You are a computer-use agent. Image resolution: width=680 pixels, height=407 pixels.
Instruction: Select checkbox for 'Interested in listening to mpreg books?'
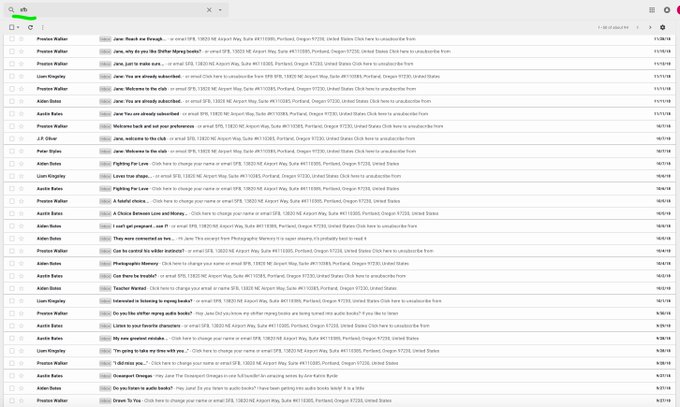12,301
